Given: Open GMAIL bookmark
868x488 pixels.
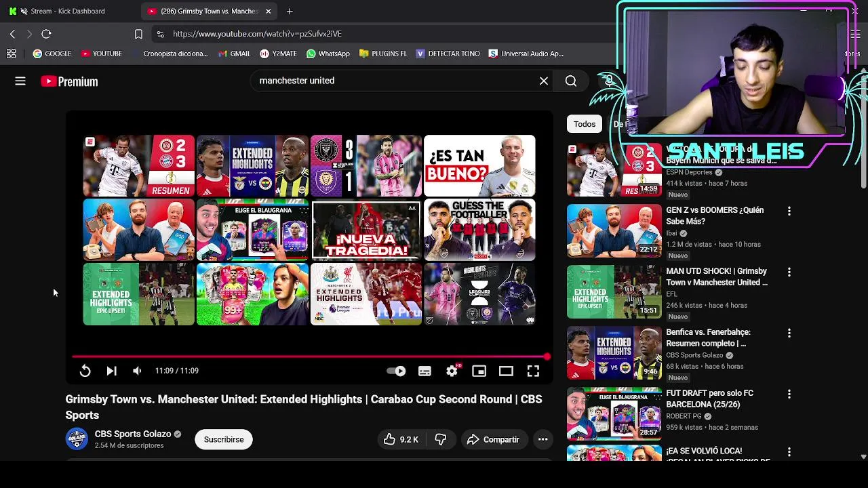Looking at the screenshot, I should [234, 54].
